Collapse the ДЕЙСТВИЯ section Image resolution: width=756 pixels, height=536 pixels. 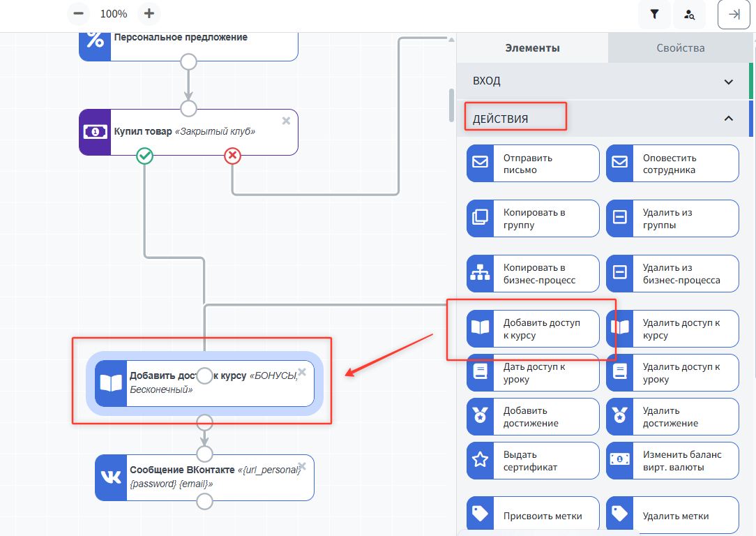pos(728,119)
